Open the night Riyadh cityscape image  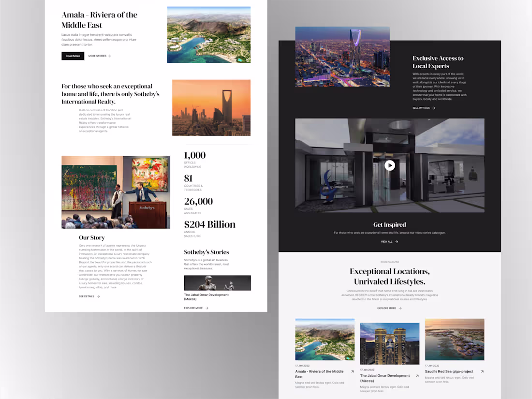click(342, 56)
